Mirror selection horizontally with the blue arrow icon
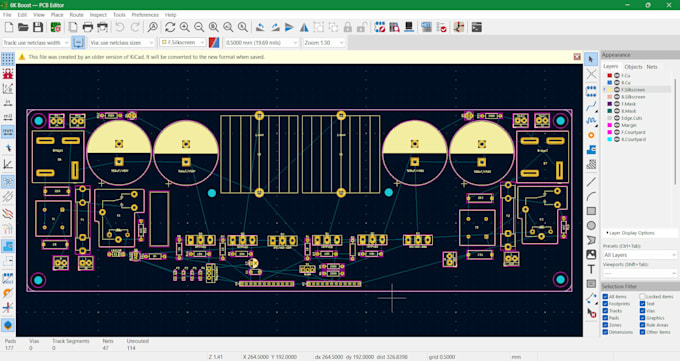This screenshot has height=361, width=680. pyautogui.click(x=289, y=27)
